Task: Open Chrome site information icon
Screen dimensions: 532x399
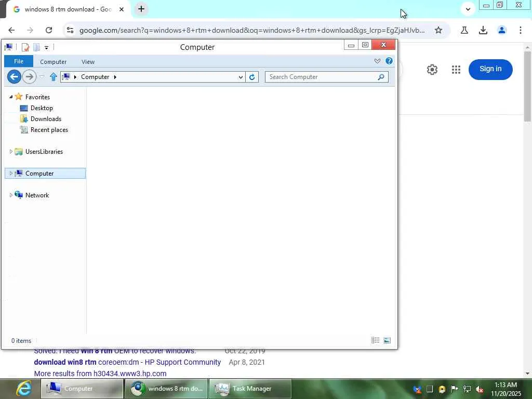Action: pos(70,30)
